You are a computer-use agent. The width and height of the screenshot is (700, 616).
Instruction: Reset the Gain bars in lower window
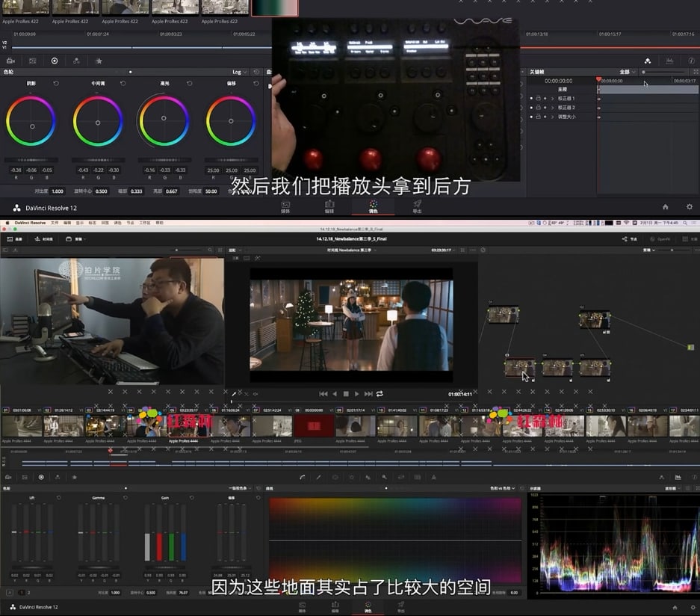191,498
